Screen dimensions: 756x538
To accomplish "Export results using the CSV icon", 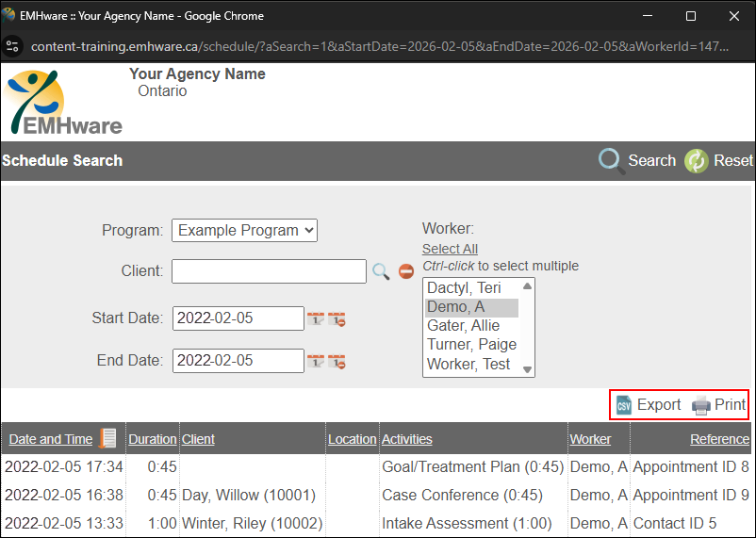I will point(624,405).
